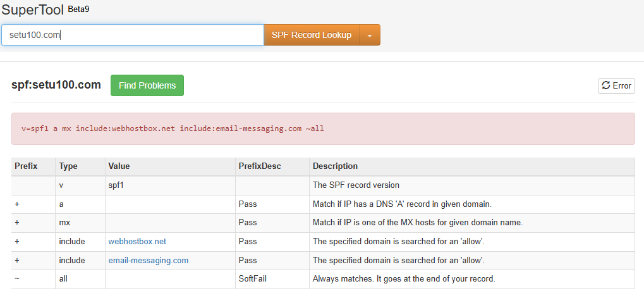Click the spf:setu100.com result heading

56,85
